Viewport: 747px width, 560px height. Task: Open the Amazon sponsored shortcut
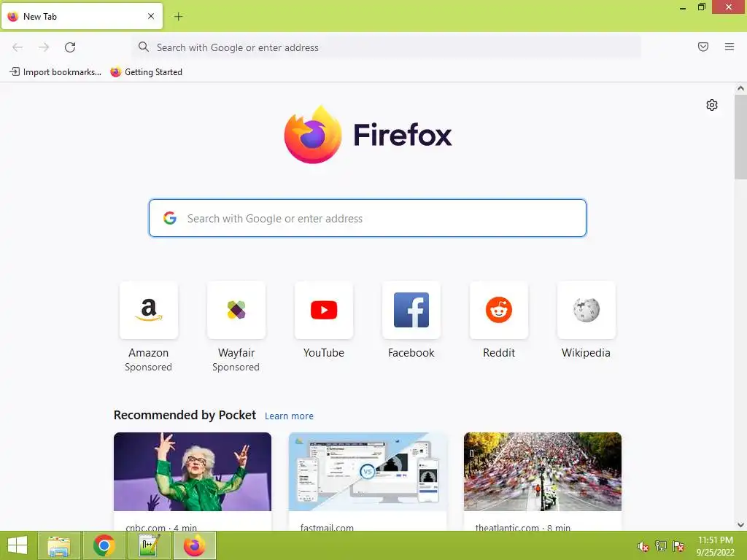[x=149, y=310]
